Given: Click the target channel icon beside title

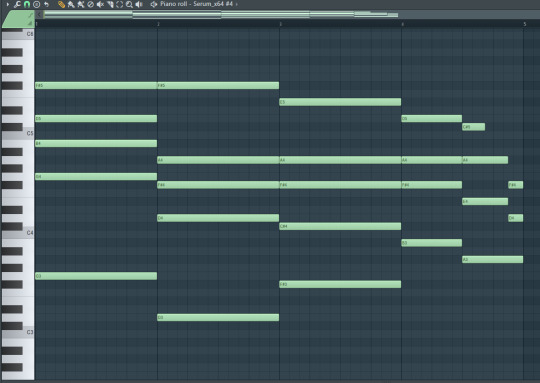Looking at the screenshot, I should [x=154, y=4].
